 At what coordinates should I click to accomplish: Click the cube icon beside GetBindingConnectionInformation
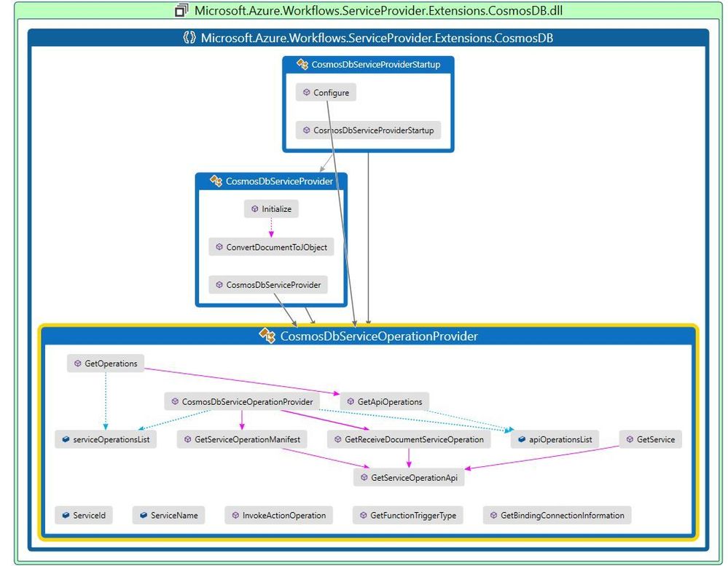coord(493,515)
